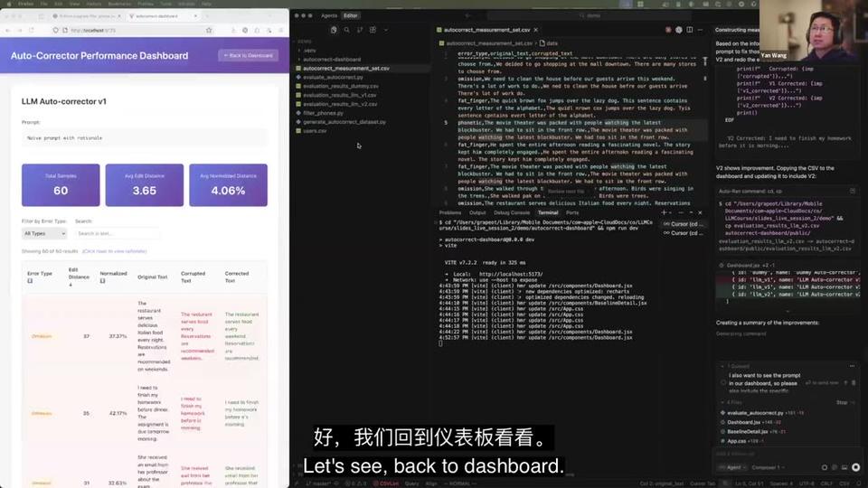Select the Terminal panel tab
The height and width of the screenshot is (488, 868).
click(548, 212)
